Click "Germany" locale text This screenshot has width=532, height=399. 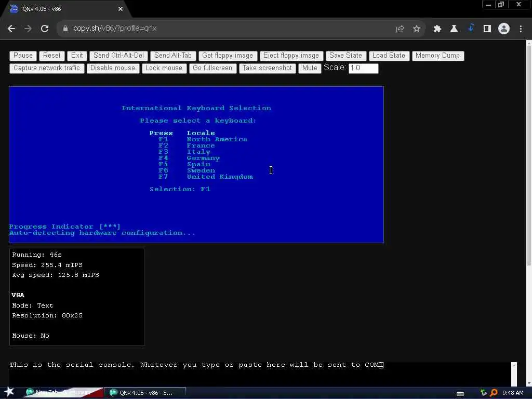[x=203, y=158]
